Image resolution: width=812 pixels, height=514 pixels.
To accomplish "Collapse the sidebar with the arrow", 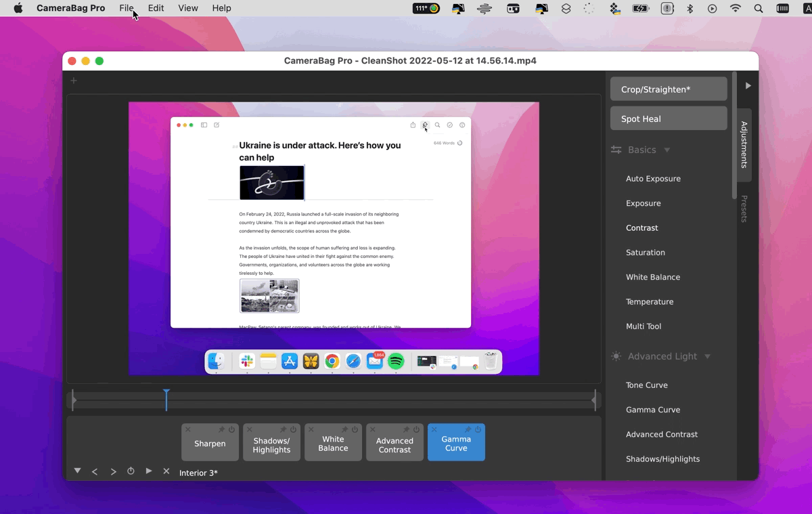I will coord(748,86).
